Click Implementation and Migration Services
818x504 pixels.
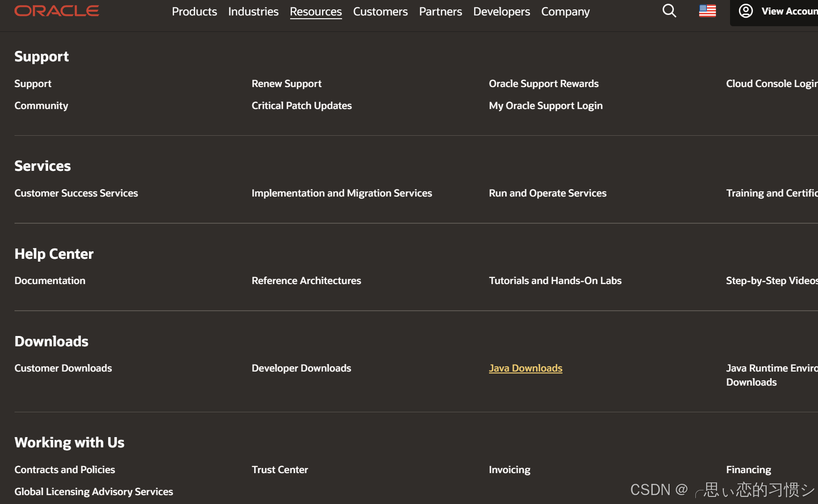coord(342,193)
